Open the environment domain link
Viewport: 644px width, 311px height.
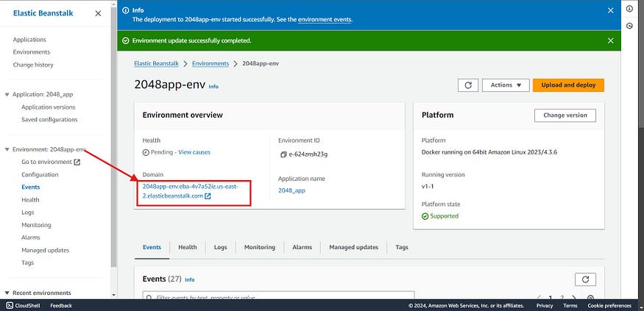[x=191, y=191]
